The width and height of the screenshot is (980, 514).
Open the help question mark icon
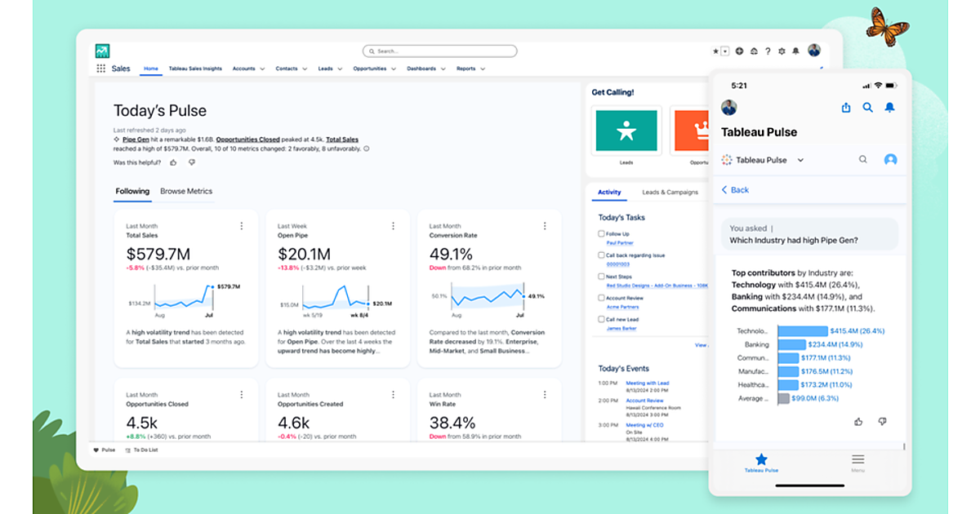click(x=768, y=51)
